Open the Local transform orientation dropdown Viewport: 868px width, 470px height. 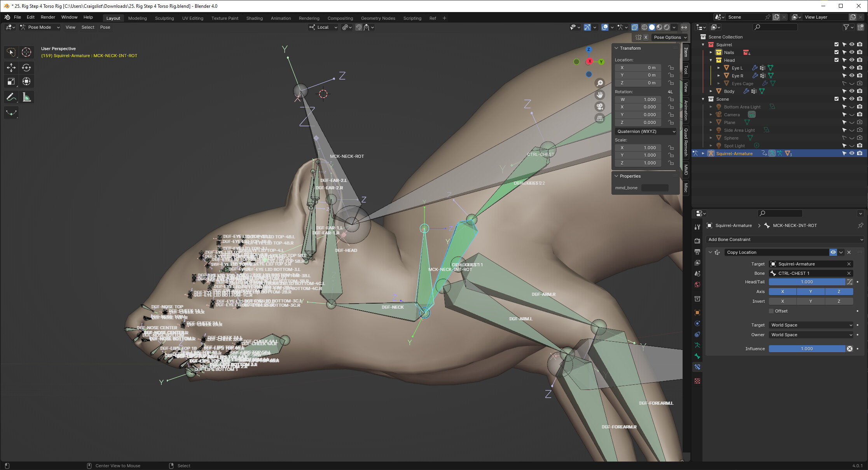coord(323,27)
